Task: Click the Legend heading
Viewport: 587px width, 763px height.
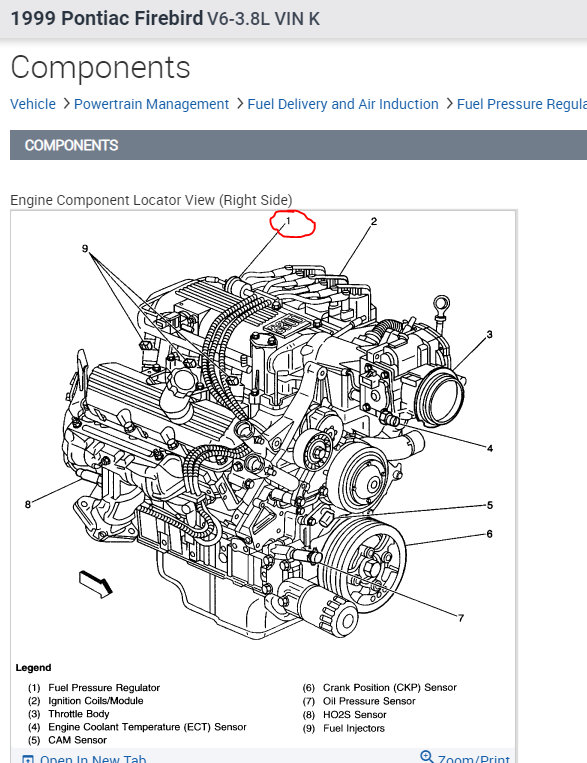Action: point(33,668)
